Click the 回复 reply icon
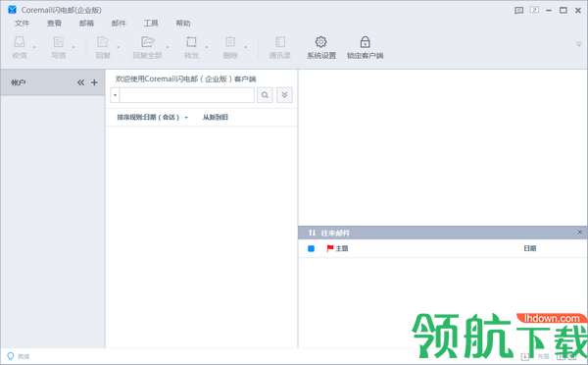The width and height of the screenshot is (588, 365). coord(103,41)
